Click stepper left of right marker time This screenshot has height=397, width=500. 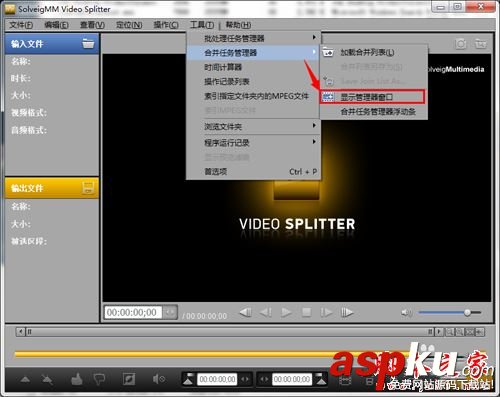click(264, 379)
